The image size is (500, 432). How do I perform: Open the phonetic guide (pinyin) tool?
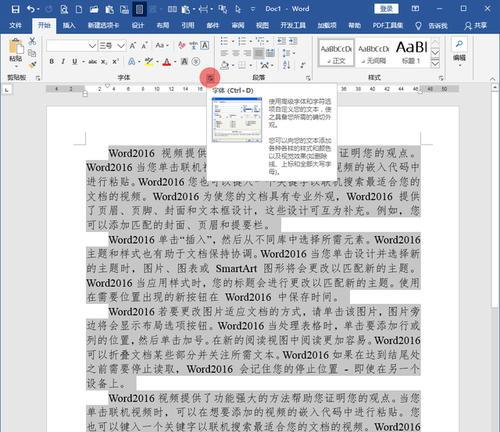(x=193, y=45)
